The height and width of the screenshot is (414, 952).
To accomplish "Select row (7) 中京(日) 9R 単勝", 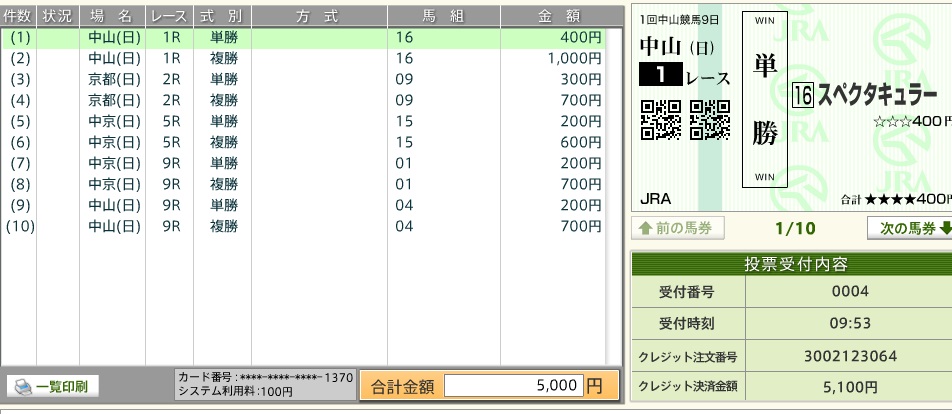I will tap(303, 163).
